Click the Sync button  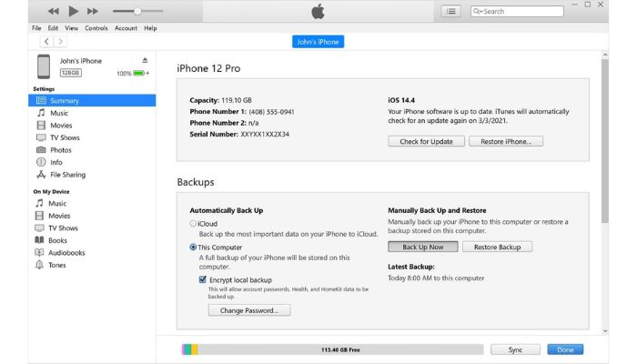515,349
